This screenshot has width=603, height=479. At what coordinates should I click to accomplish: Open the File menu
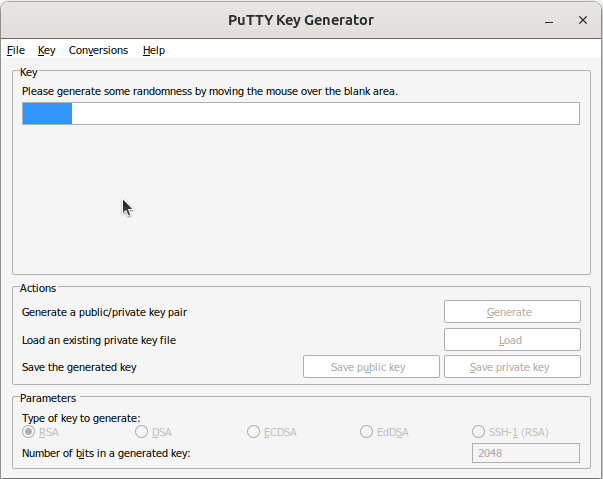tap(16, 50)
